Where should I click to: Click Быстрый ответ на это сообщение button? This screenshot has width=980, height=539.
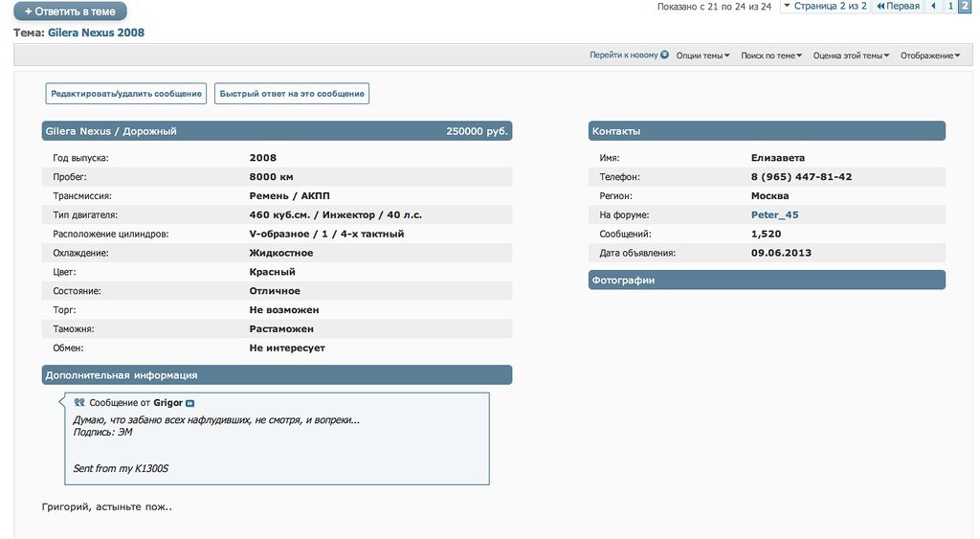coord(292,94)
